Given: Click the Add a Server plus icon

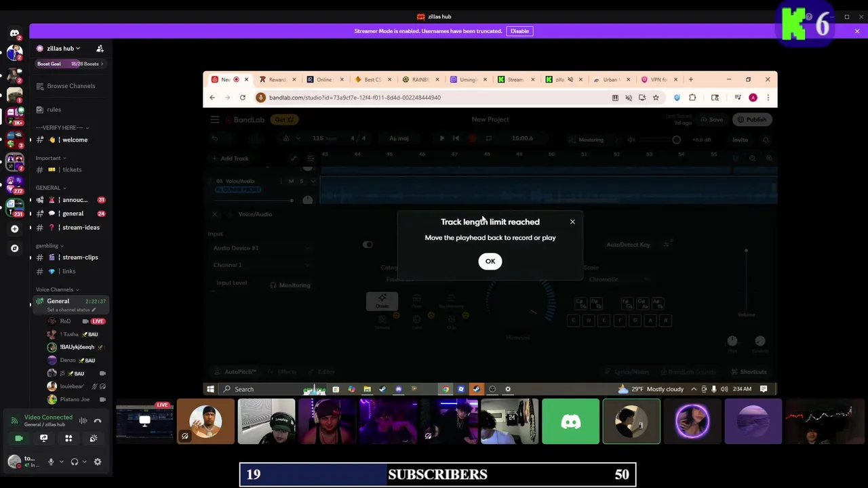Looking at the screenshot, I should point(14,229).
